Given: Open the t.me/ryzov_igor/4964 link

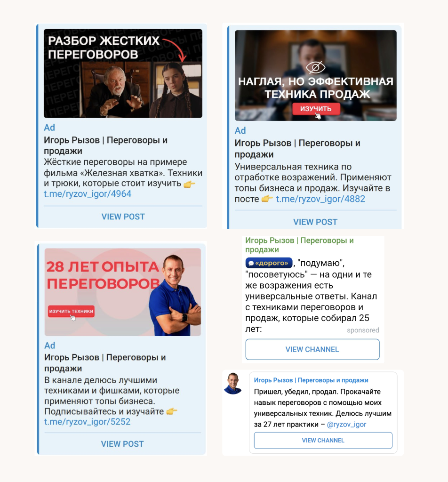Looking at the screenshot, I should click(88, 194).
